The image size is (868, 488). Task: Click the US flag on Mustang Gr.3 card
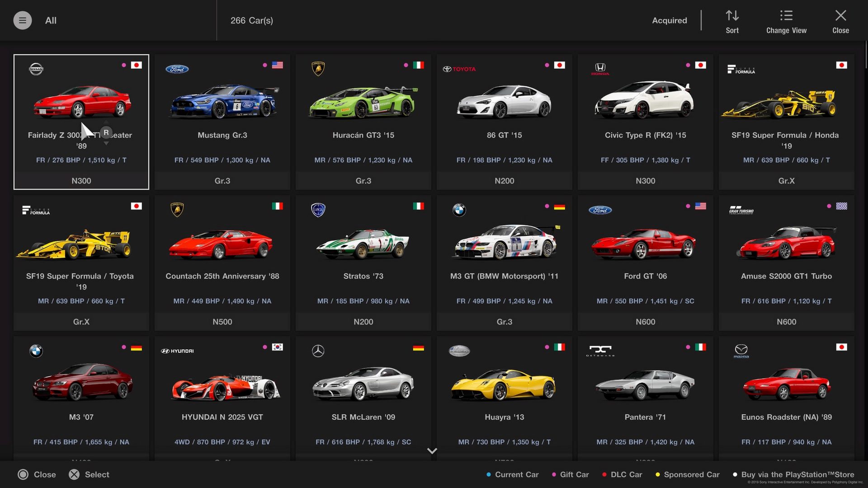click(x=278, y=65)
